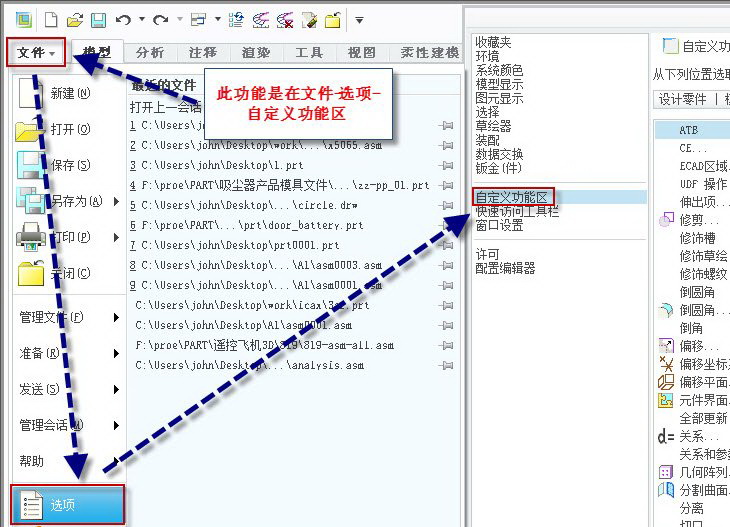Pin the prt0001.prt recent file
730x527 pixels.
[x=446, y=245]
